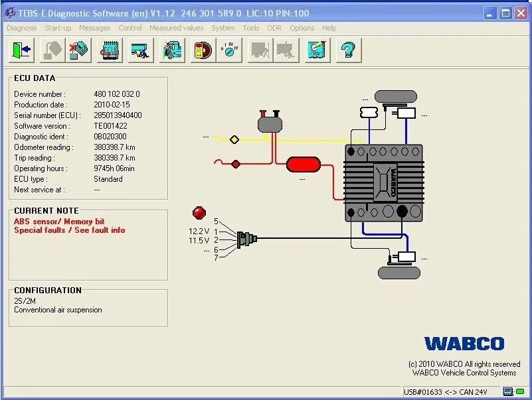Maximize the TEBS-E Diagnostic Software window
The image size is (532, 400).
(x=505, y=13)
